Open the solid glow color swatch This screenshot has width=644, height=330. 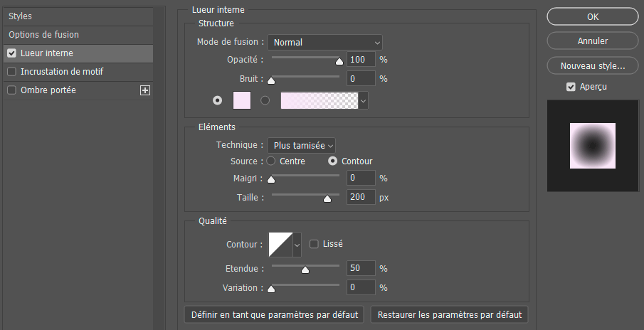(242, 101)
